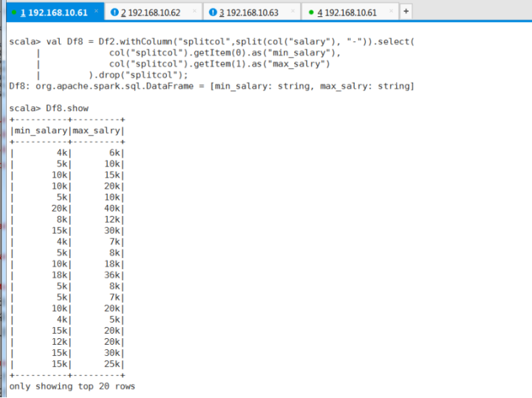Click the getItem(1).as("max_salry") line
The image size is (532, 398).
(x=219, y=64)
